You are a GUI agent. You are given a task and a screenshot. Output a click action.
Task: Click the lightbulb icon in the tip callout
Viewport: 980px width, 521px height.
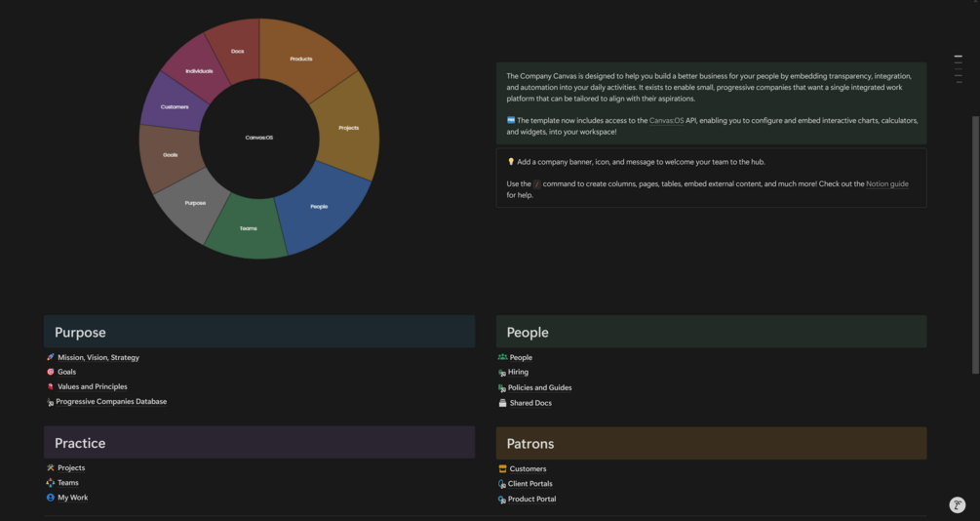(x=511, y=161)
